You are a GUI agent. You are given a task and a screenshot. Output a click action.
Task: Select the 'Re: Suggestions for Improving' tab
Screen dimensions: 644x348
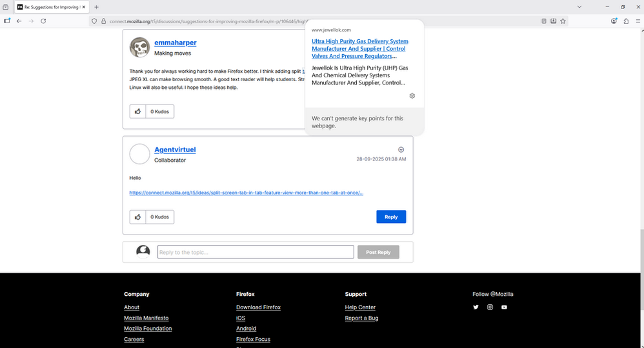pos(52,7)
